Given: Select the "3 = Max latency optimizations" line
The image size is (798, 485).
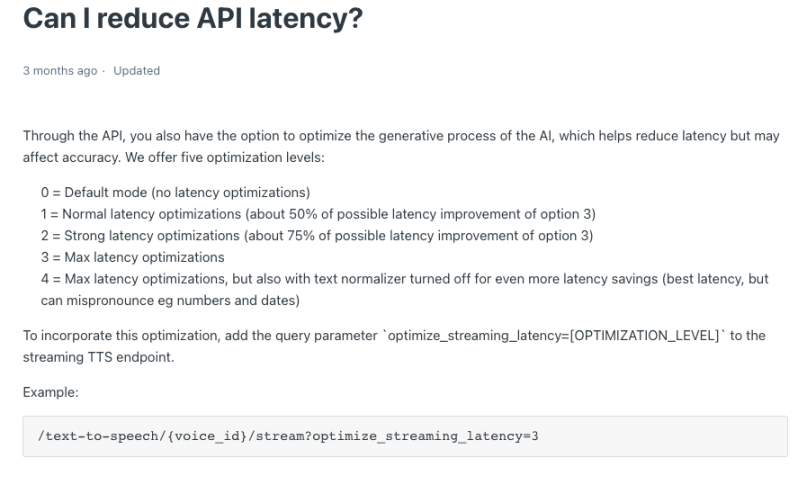Looking at the screenshot, I should click(147, 257).
